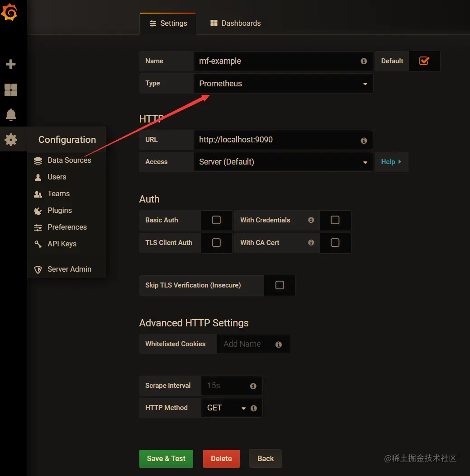Click the info icon in URL field
The image size is (470, 476).
[x=364, y=141]
